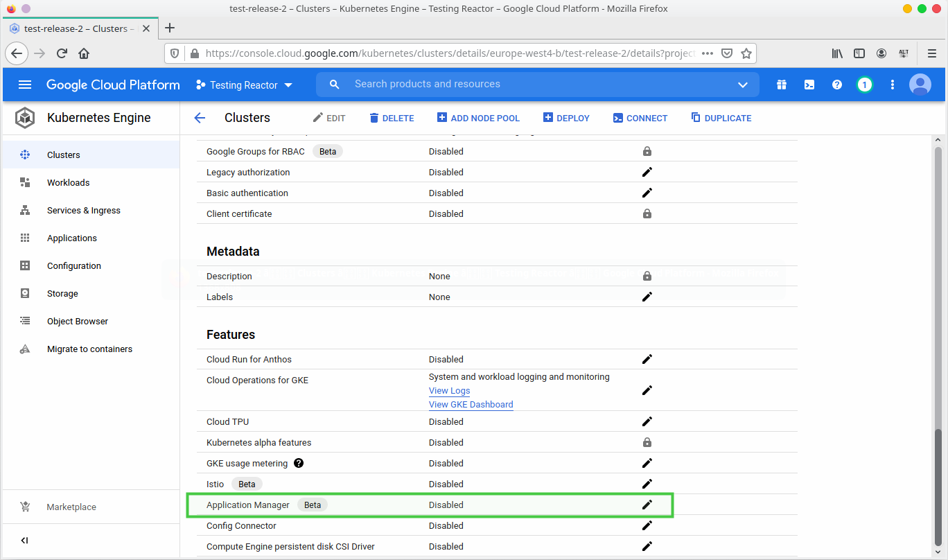
Task: Edit Application Manager via its pencil icon
Action: [647, 505]
